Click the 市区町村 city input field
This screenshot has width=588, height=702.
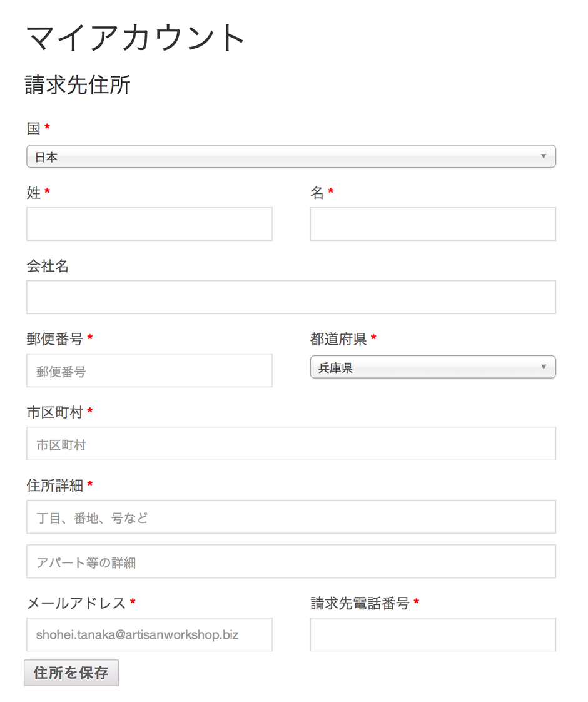click(291, 444)
